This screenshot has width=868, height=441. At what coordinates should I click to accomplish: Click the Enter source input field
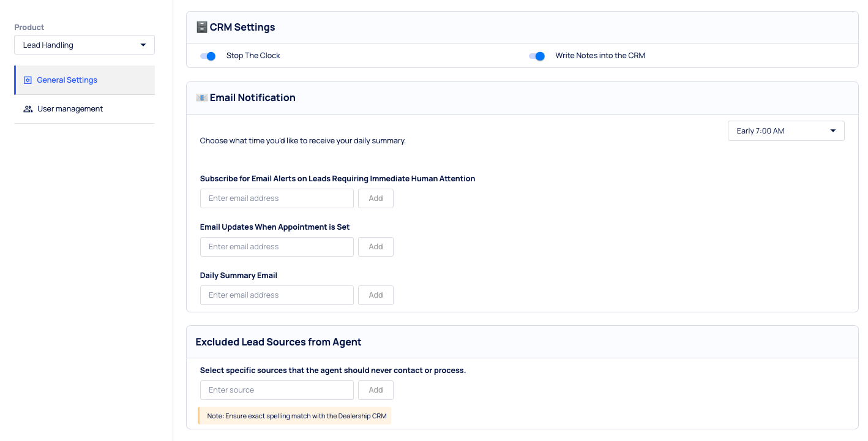coord(277,390)
